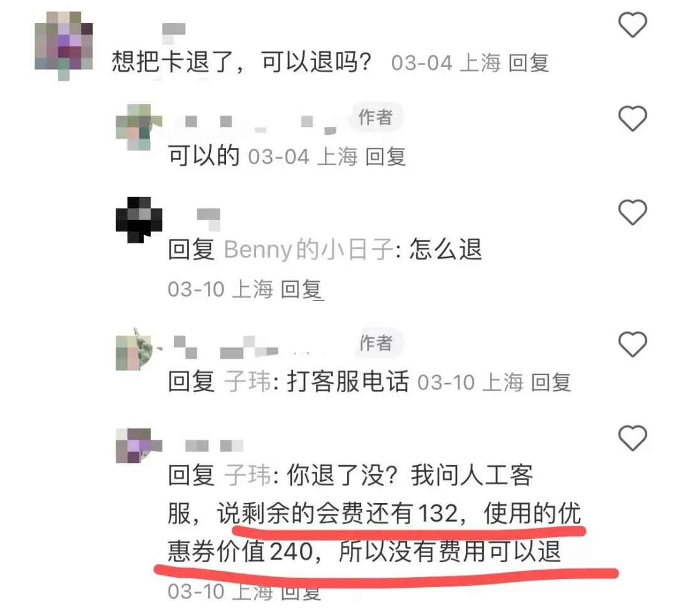678x616 pixels.
Task: Open mentioned user 子玮 in 打客服电话 reply
Action: pos(248,382)
